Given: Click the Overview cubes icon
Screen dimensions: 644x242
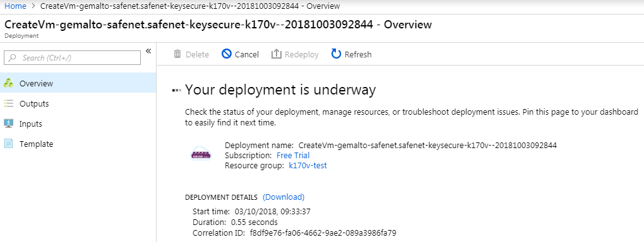Looking at the screenshot, I should pyautogui.click(x=8, y=83).
